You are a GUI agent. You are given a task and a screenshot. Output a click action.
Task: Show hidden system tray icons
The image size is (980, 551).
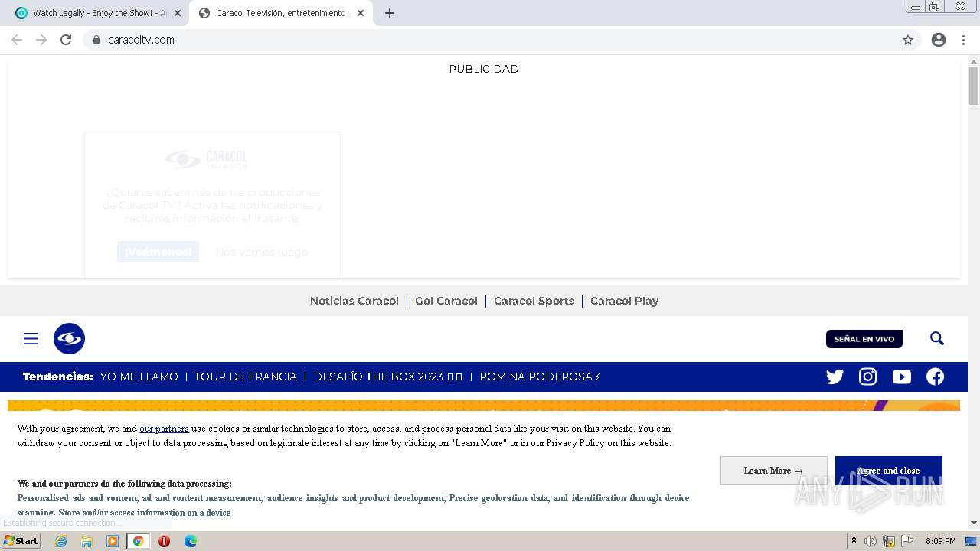pos(854,541)
